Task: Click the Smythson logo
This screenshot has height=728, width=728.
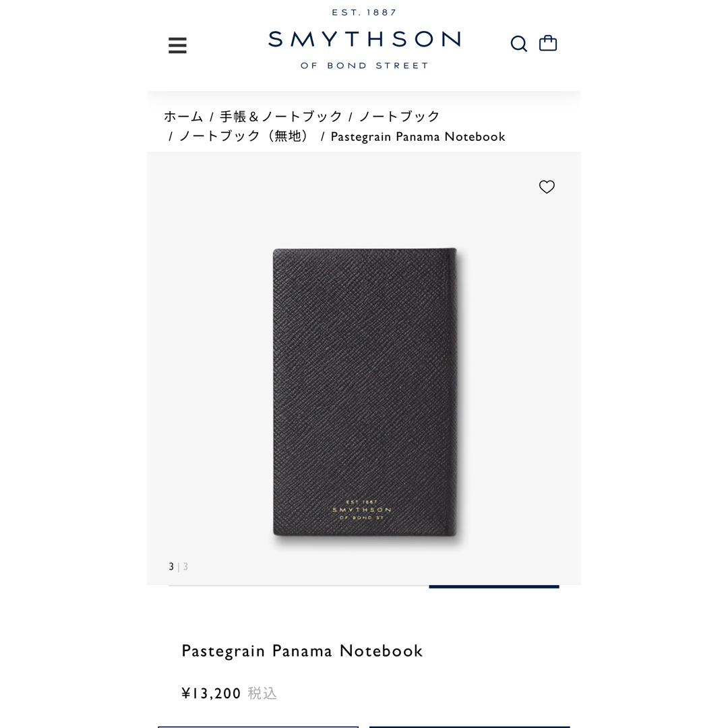Action: pos(364,40)
